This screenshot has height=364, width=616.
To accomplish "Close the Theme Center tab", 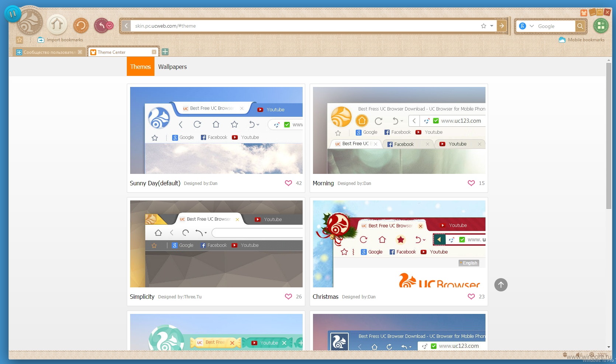I will pyautogui.click(x=154, y=52).
